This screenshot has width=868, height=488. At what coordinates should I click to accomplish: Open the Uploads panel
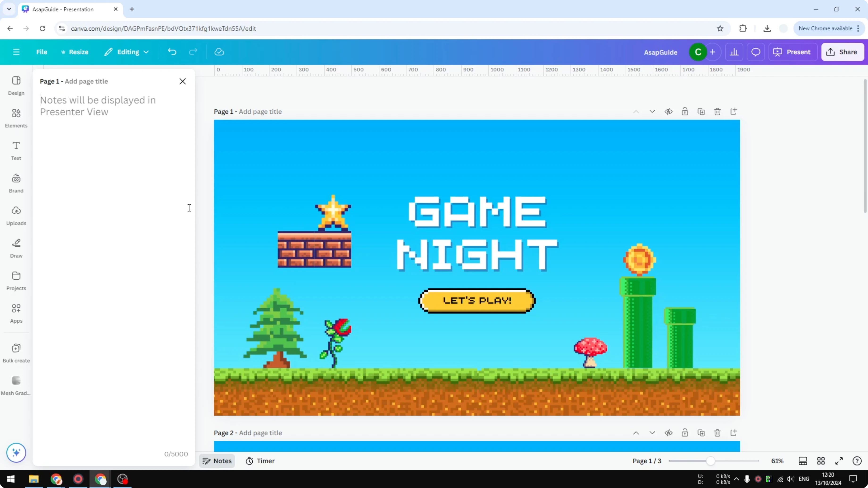tap(16, 216)
